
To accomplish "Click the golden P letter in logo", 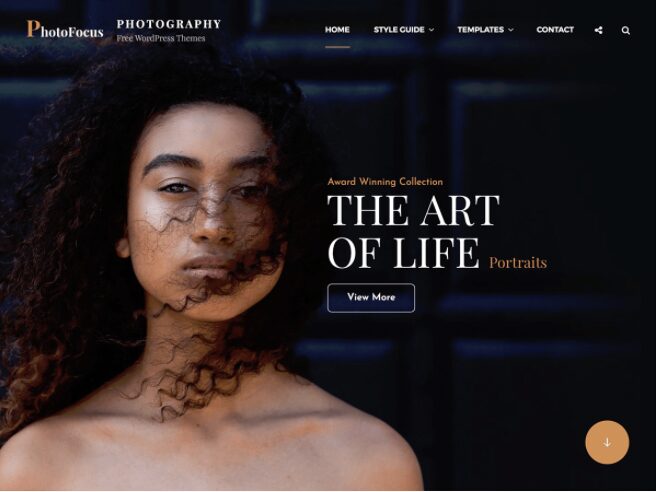I will pyautogui.click(x=33, y=28).
